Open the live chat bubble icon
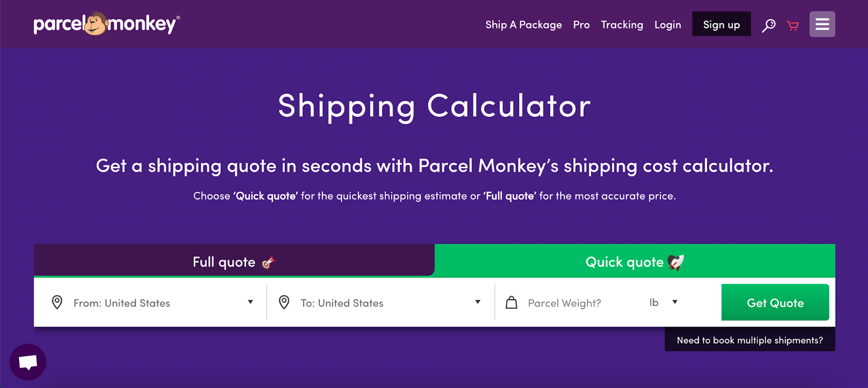Screen dimensions: 868x388 (x=28, y=361)
